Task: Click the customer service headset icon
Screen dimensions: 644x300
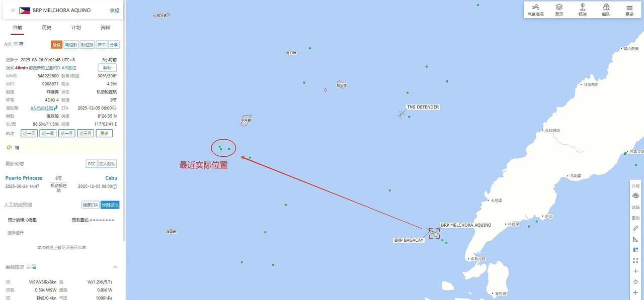Action: coord(635,196)
